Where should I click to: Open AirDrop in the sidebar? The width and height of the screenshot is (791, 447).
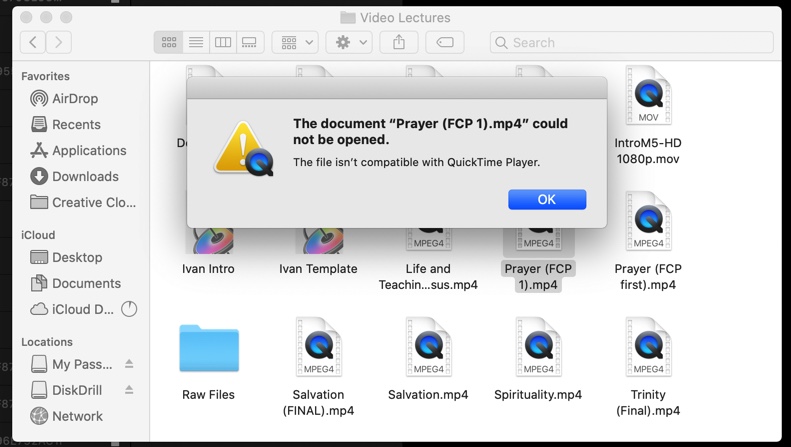tap(65, 98)
